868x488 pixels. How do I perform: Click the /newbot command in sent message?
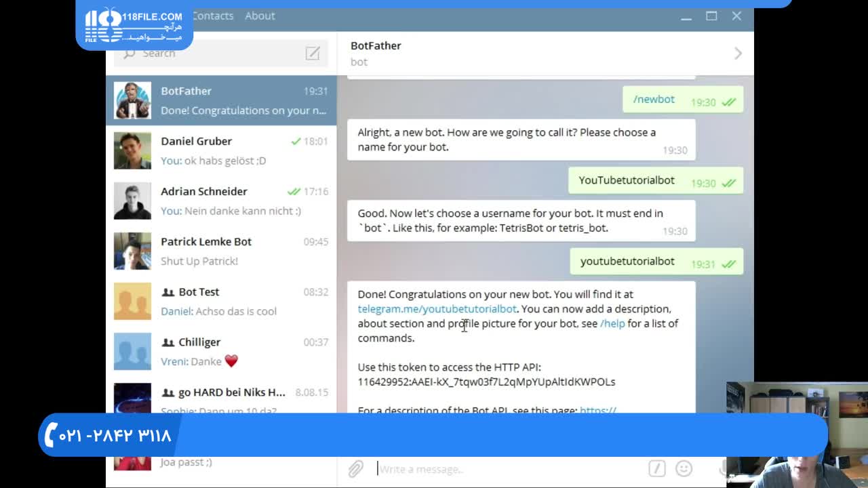(654, 99)
